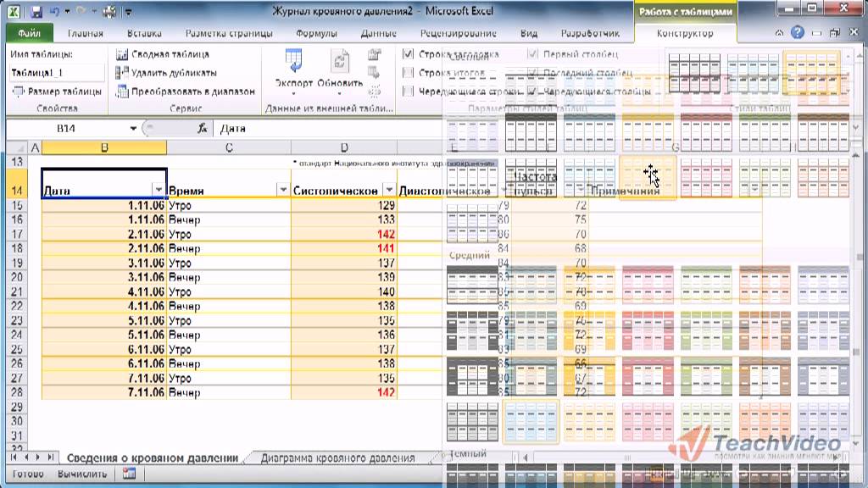Toggle the Последний столбец checkbox
Image resolution: width=868 pixels, height=488 pixels.
532,73
